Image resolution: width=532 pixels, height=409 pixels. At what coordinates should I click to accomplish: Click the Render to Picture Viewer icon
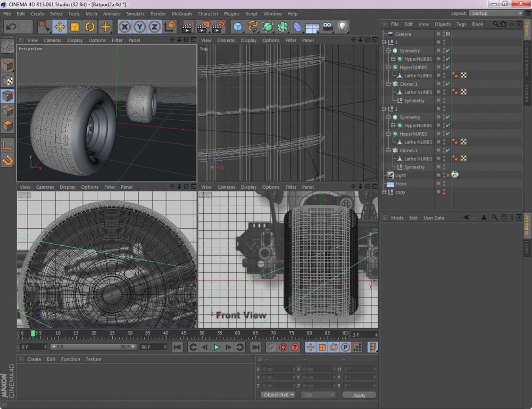click(203, 27)
